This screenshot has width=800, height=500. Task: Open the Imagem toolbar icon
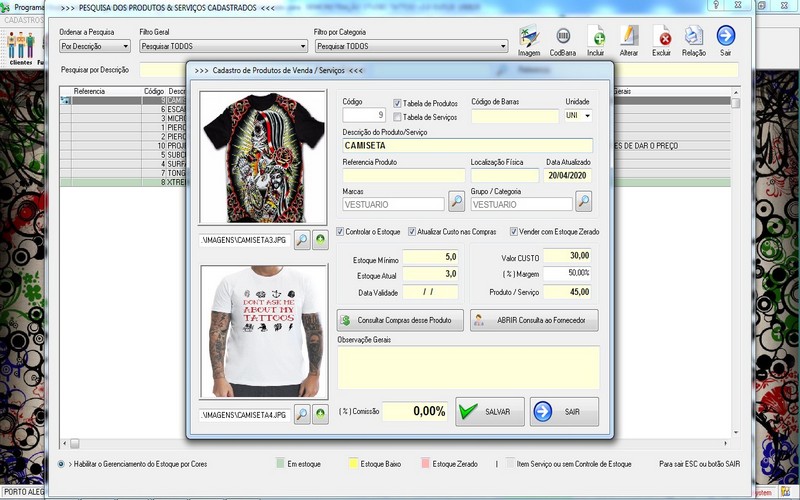[529, 40]
